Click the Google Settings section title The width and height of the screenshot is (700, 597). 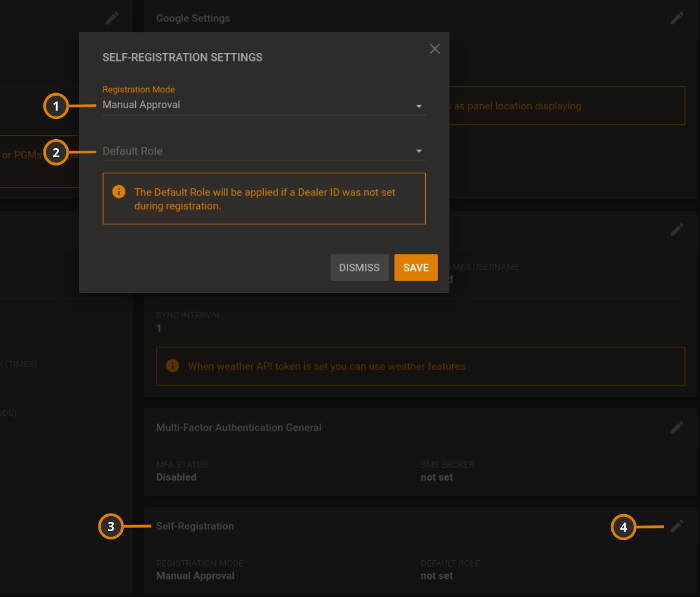[x=193, y=18]
